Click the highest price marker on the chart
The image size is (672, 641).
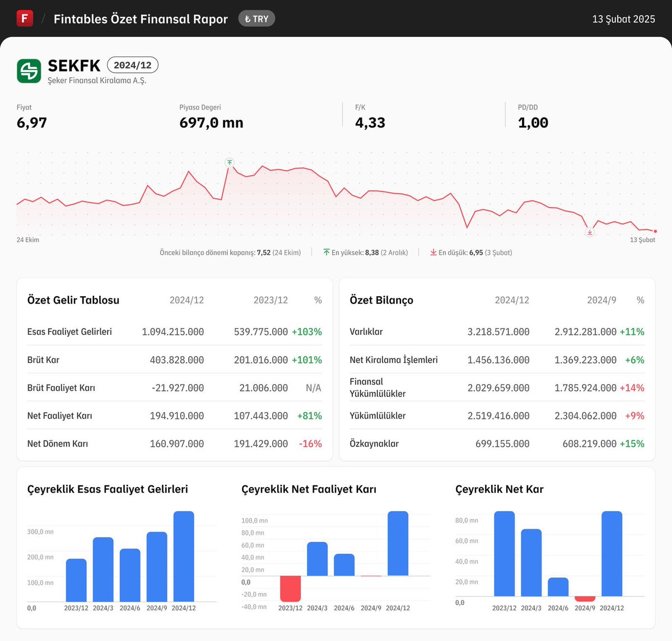click(x=229, y=162)
